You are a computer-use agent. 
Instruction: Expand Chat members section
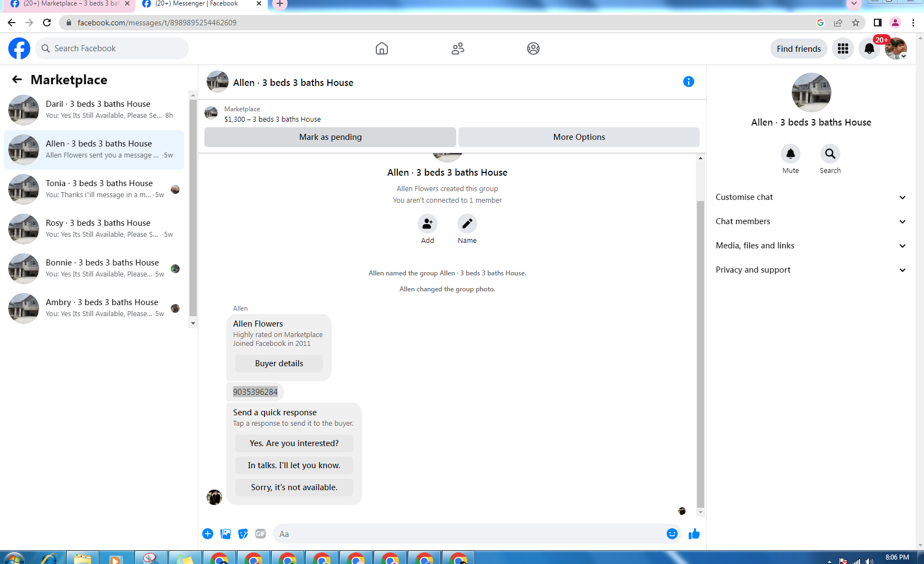[x=811, y=221]
